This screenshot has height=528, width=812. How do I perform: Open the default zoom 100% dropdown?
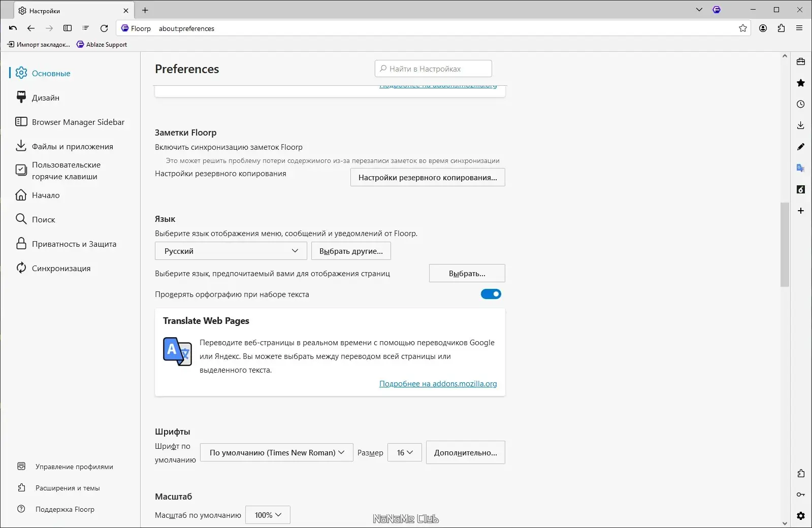click(268, 515)
